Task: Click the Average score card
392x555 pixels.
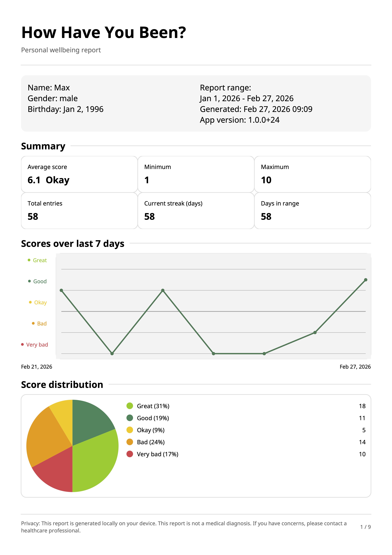Action: coord(79,174)
